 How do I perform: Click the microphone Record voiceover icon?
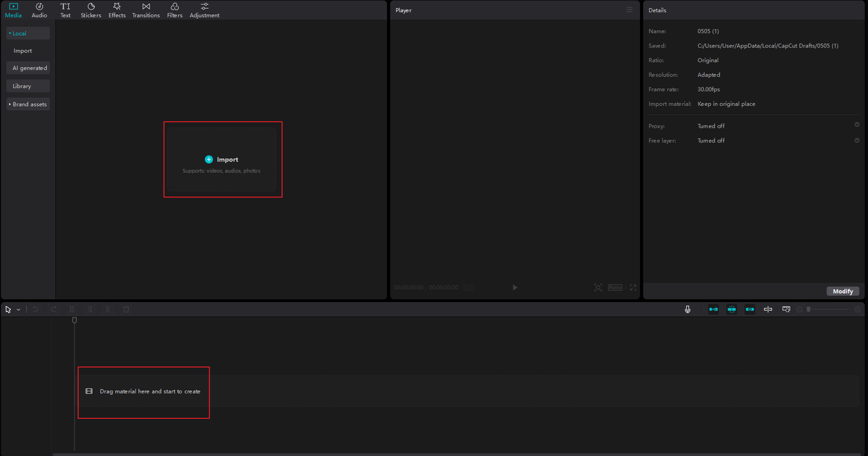pyautogui.click(x=688, y=309)
